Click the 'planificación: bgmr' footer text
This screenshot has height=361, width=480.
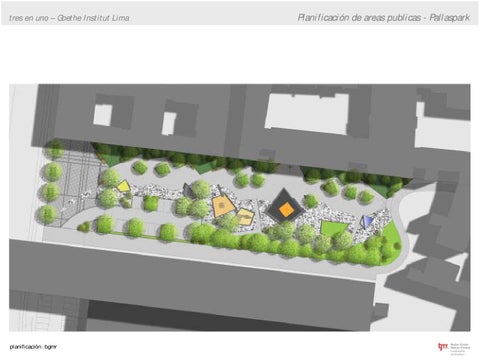pos(33,347)
